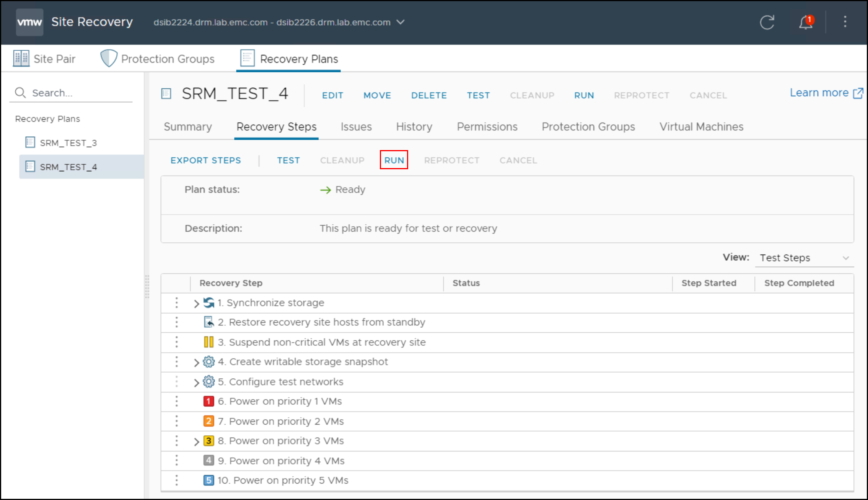Open the Learn more link
The height and width of the screenshot is (500, 868).
(x=827, y=93)
